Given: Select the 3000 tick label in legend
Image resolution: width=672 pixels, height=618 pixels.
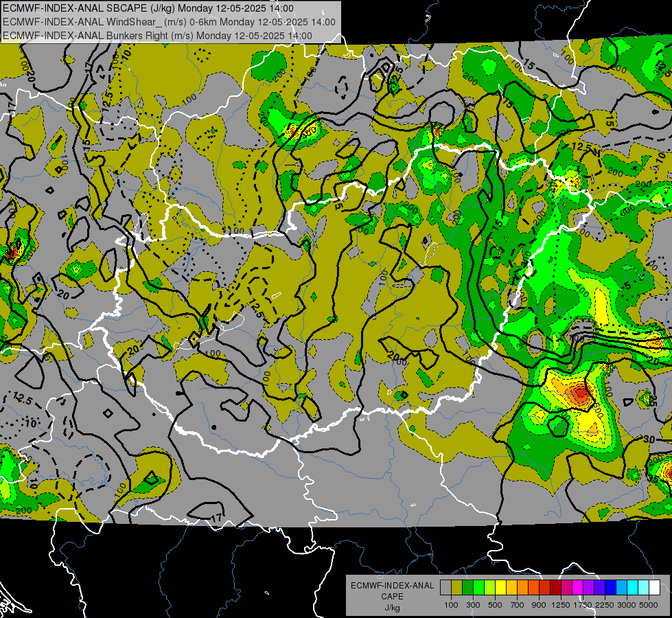Looking at the screenshot, I should 627,605.
